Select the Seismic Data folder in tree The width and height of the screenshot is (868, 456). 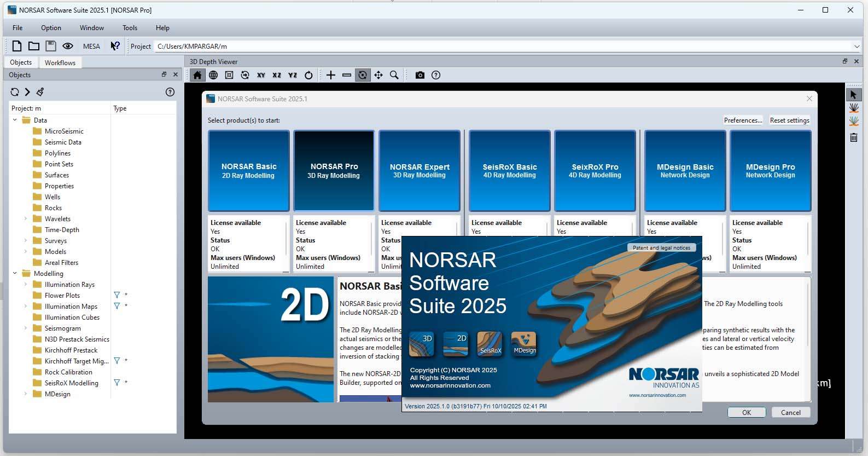coord(63,142)
